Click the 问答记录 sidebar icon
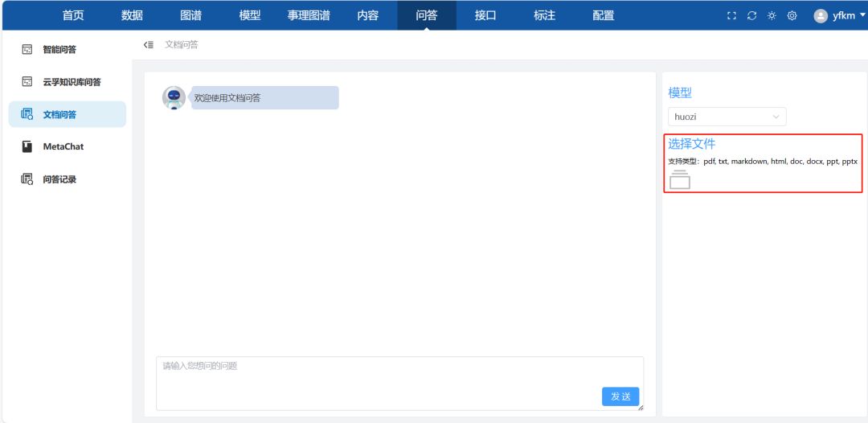Viewport: 868px width, 423px height. [27, 179]
